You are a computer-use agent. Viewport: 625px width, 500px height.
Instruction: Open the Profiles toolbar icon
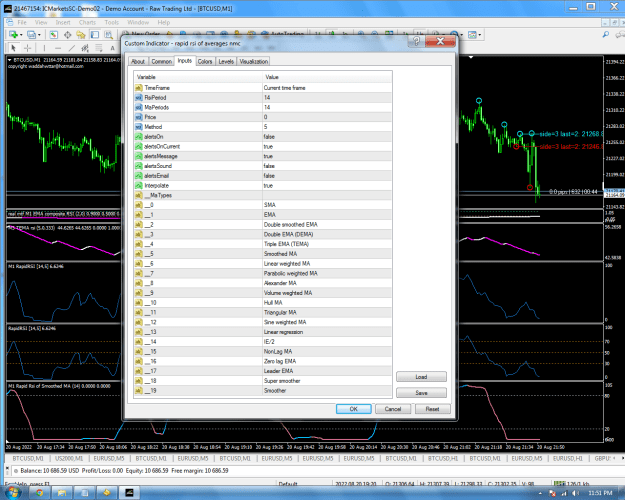tap(31, 35)
